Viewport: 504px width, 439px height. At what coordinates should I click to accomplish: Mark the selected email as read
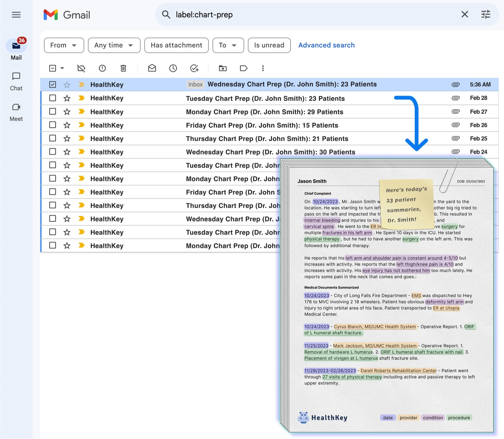tap(152, 68)
